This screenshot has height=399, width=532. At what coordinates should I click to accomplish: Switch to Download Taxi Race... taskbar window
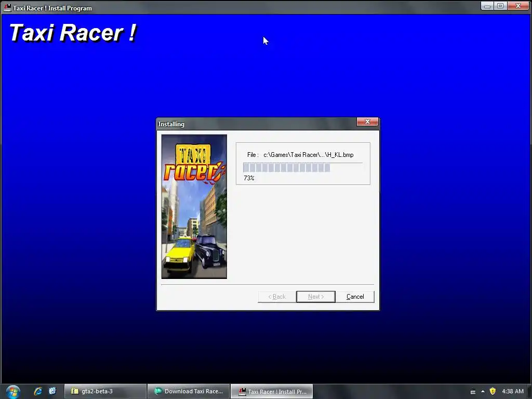click(x=189, y=391)
